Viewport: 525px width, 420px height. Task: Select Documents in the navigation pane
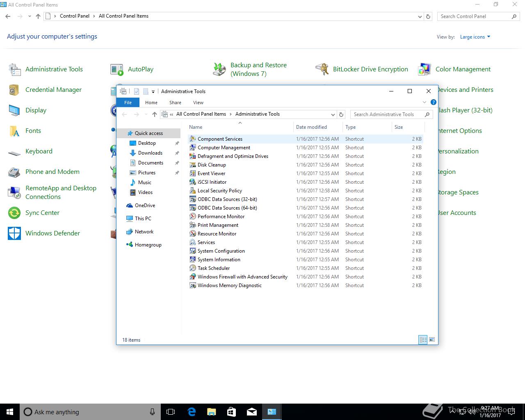[x=151, y=163]
